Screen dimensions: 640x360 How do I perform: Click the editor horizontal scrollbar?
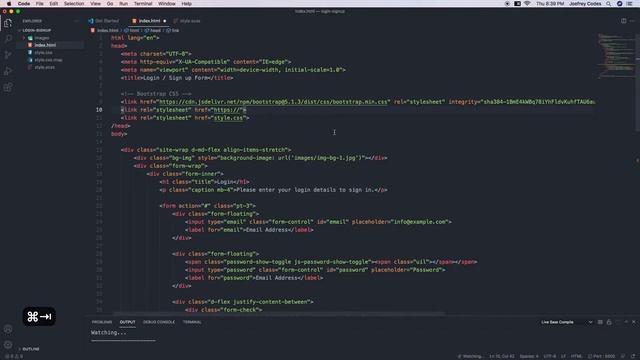point(279,313)
